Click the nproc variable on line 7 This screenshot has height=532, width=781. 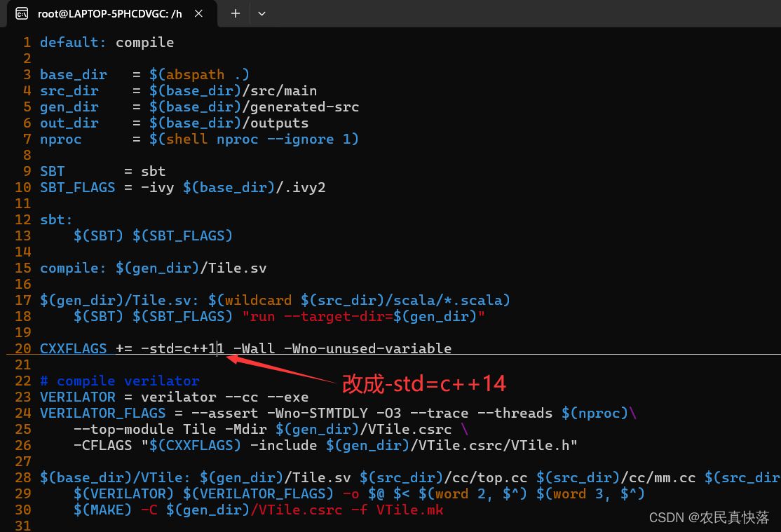click(x=61, y=139)
